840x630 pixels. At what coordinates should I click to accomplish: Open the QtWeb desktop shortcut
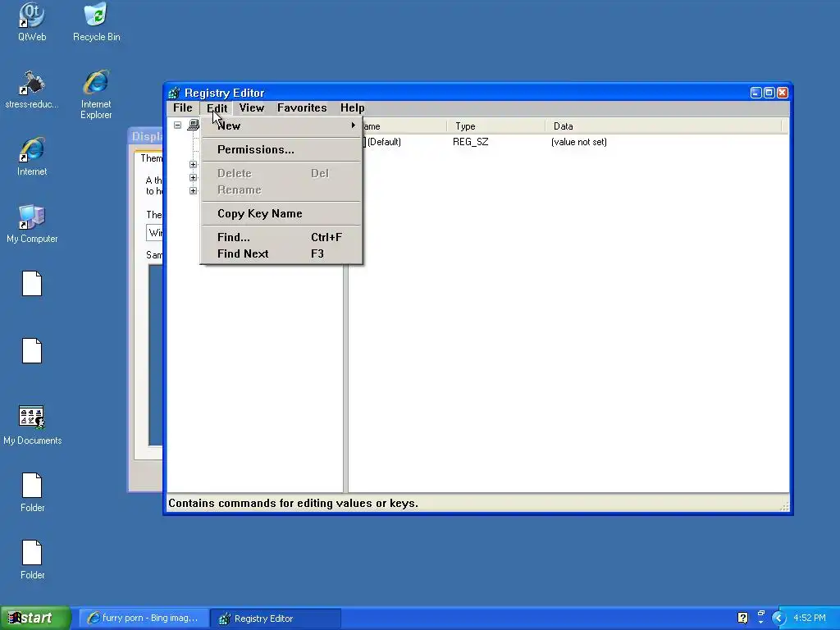(32, 21)
